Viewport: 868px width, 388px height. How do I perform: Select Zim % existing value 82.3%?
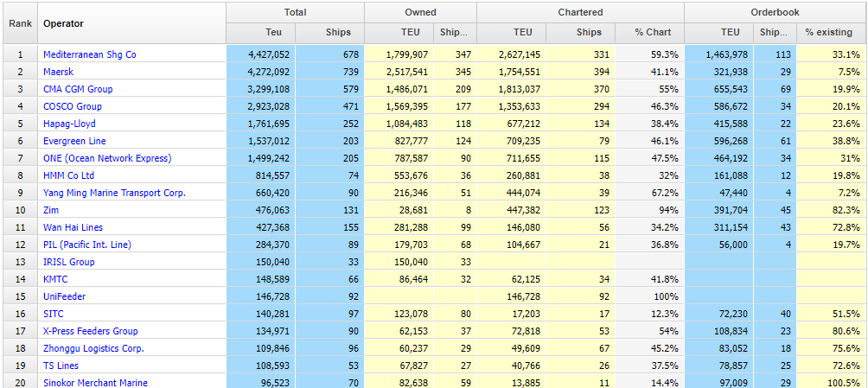[x=832, y=210]
